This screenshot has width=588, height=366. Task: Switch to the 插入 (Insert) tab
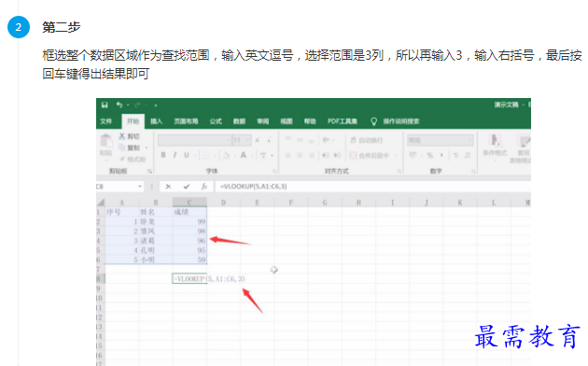157,121
